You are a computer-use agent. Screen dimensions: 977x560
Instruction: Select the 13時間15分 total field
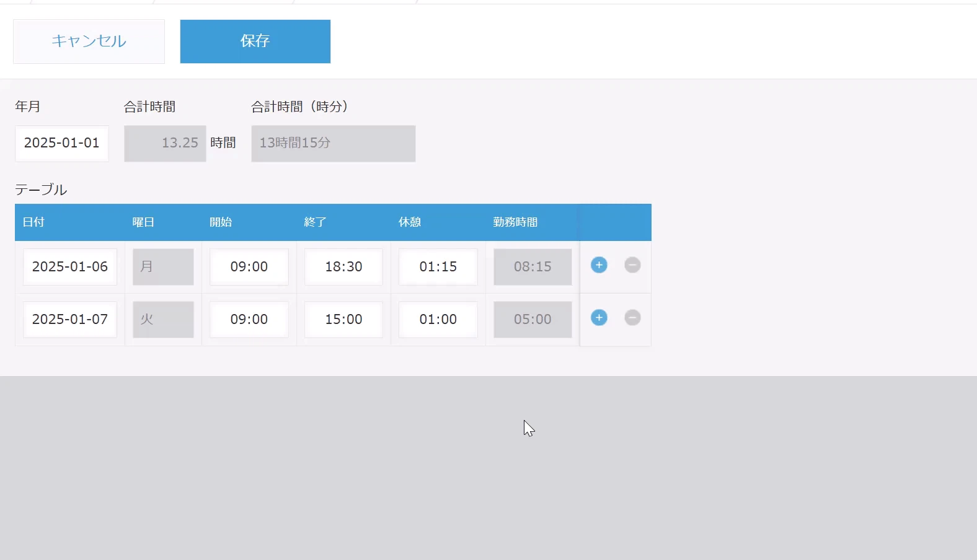pyautogui.click(x=334, y=143)
